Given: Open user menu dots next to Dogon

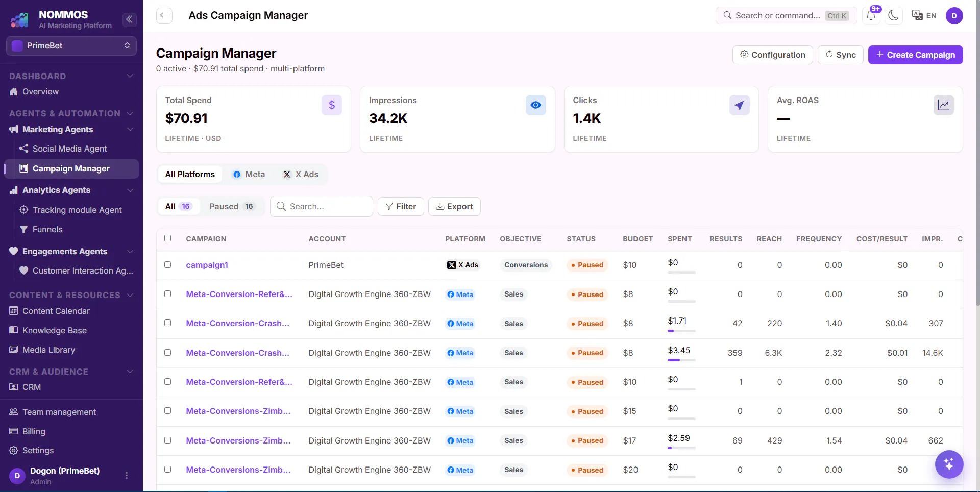Looking at the screenshot, I should pyautogui.click(x=127, y=475).
